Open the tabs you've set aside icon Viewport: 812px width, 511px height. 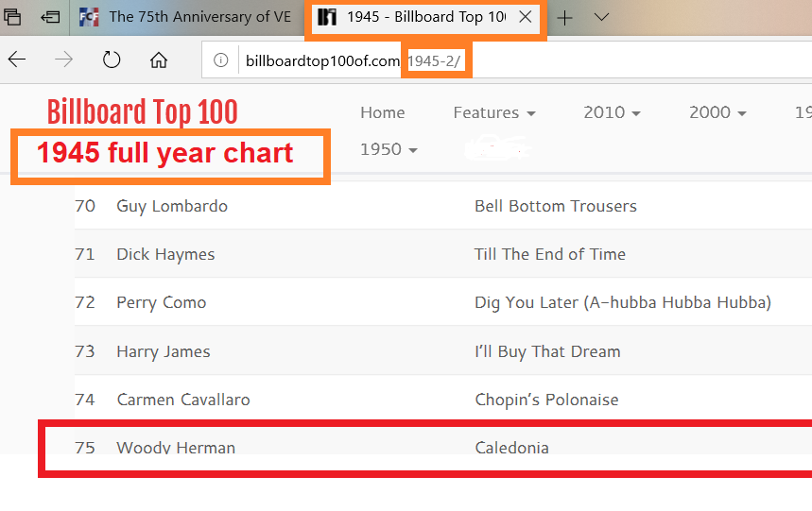click(12, 18)
